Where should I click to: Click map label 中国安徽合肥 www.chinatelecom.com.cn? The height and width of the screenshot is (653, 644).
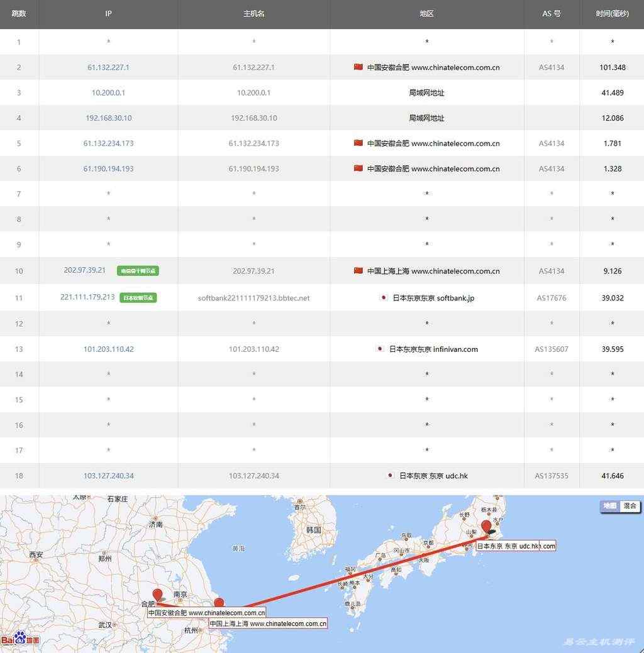click(x=207, y=613)
